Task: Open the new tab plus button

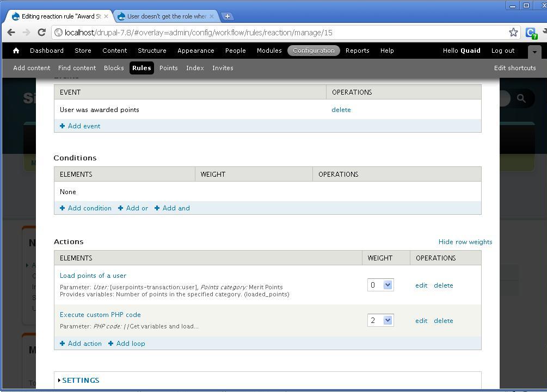Action: click(x=227, y=16)
